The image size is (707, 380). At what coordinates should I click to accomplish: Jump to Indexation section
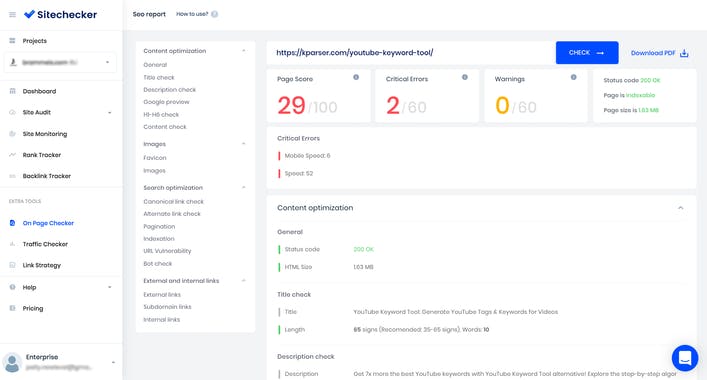pyautogui.click(x=159, y=238)
